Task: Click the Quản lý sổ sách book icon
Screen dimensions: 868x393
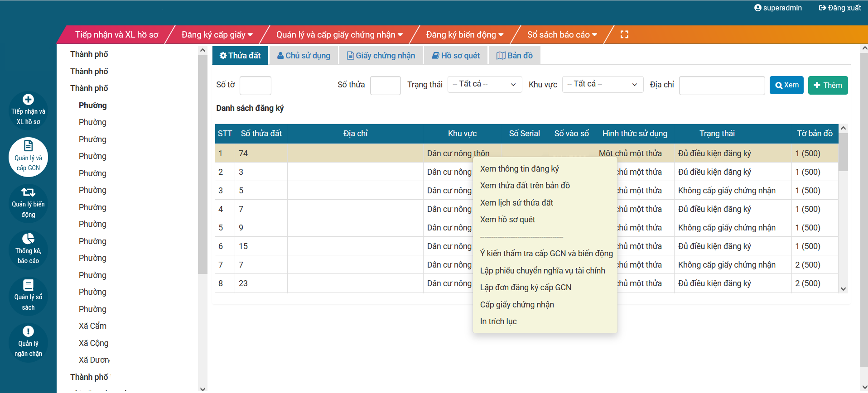Action: coord(28,285)
